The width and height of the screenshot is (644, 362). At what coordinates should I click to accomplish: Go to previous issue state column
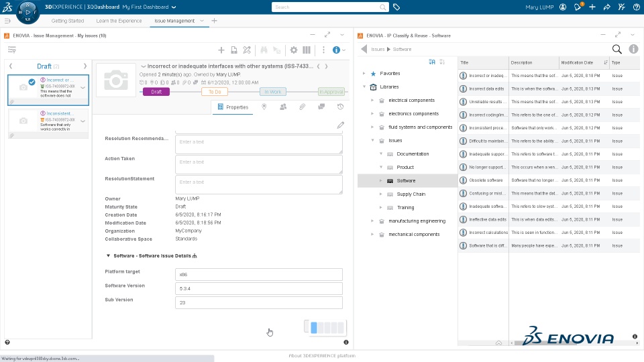point(11,66)
